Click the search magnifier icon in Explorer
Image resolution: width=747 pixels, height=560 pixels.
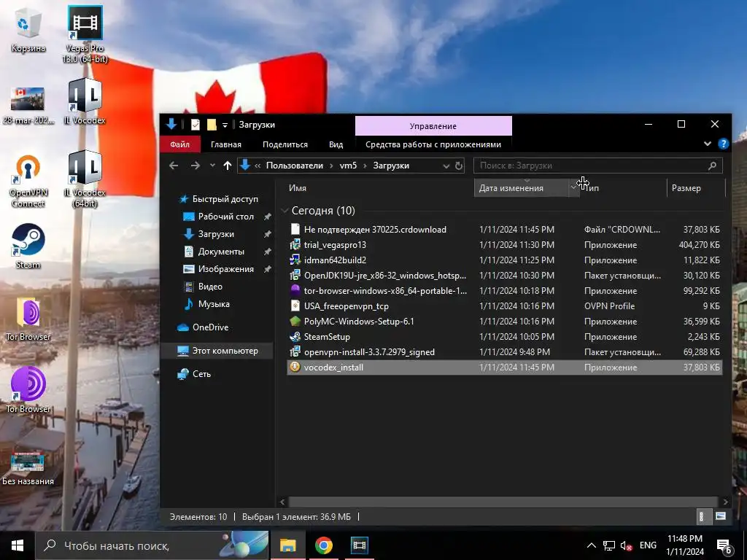[712, 166]
